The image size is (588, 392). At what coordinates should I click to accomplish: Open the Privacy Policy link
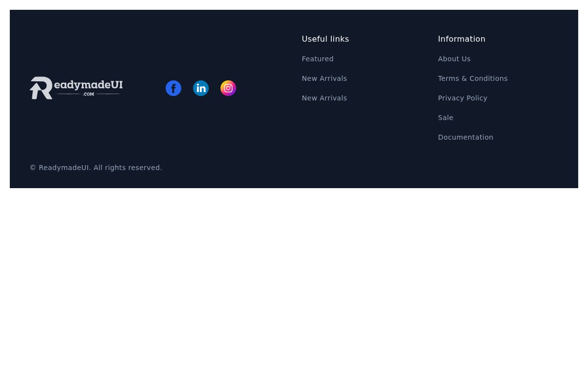(x=463, y=98)
